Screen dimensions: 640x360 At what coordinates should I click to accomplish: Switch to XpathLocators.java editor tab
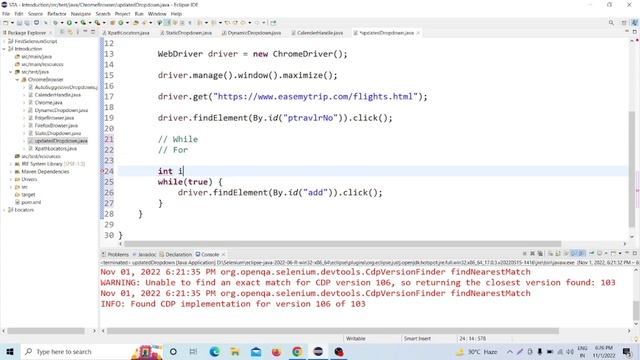[x=126, y=33]
